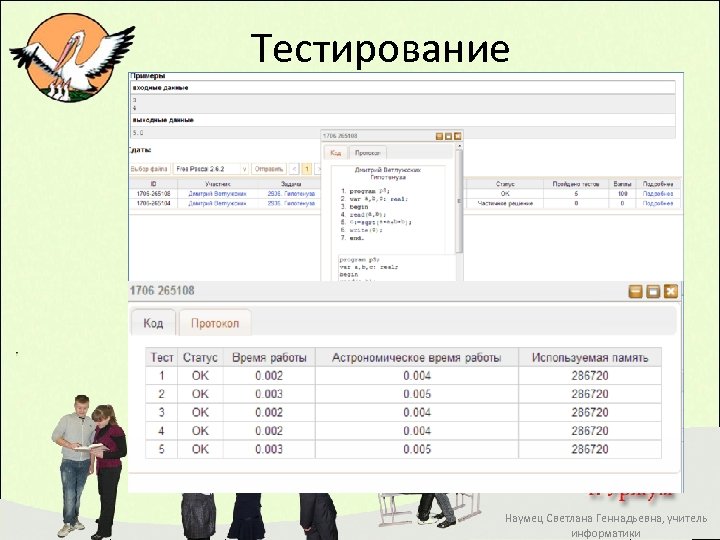
Task: Click the выходные данные heading
Action: pyautogui.click(x=163, y=120)
